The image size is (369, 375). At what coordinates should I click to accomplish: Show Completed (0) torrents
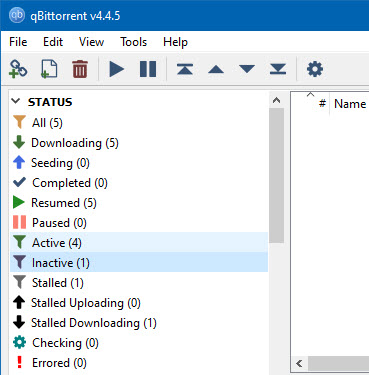pyautogui.click(x=139, y=183)
